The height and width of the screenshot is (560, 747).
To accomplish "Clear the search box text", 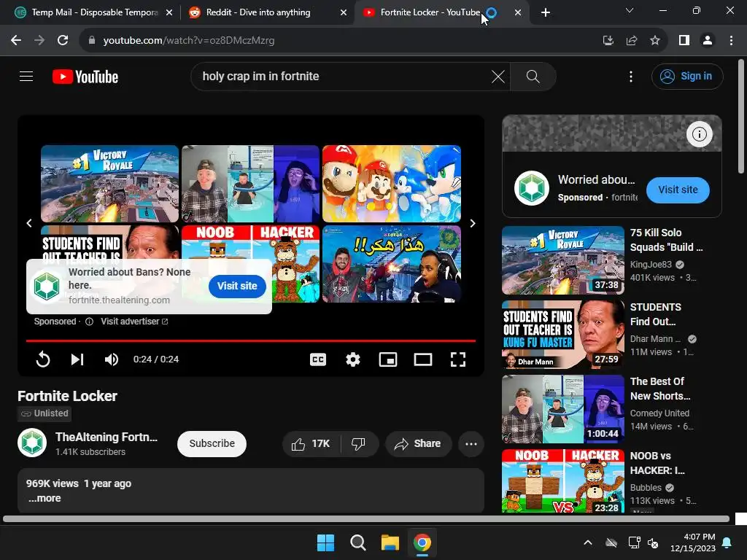I will 498,76.
